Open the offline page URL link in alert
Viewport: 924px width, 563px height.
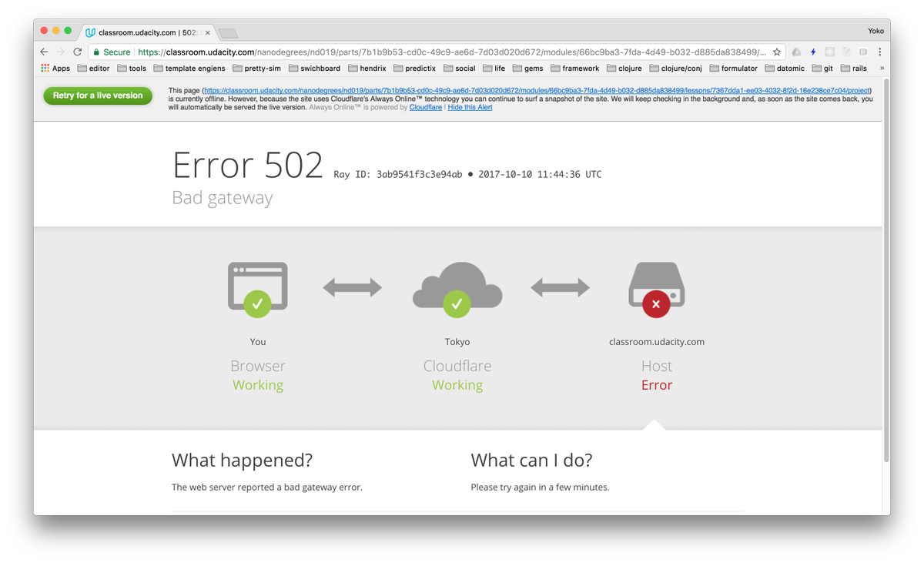(537, 90)
